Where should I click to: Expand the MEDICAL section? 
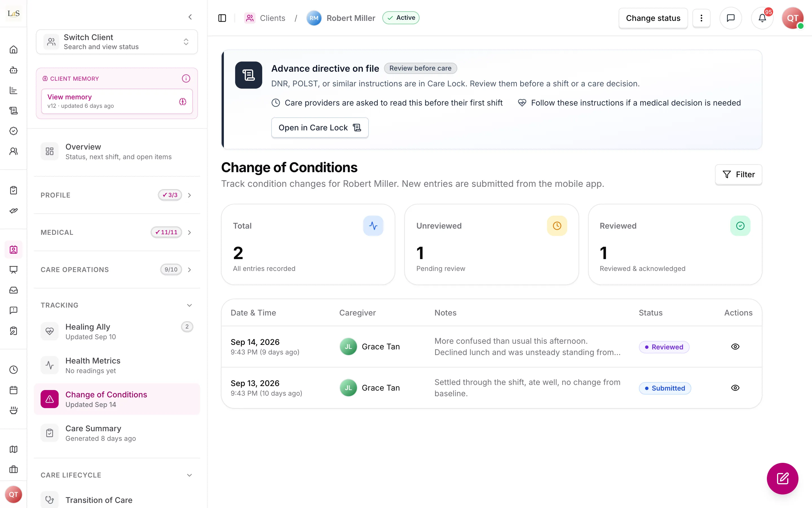point(117,232)
